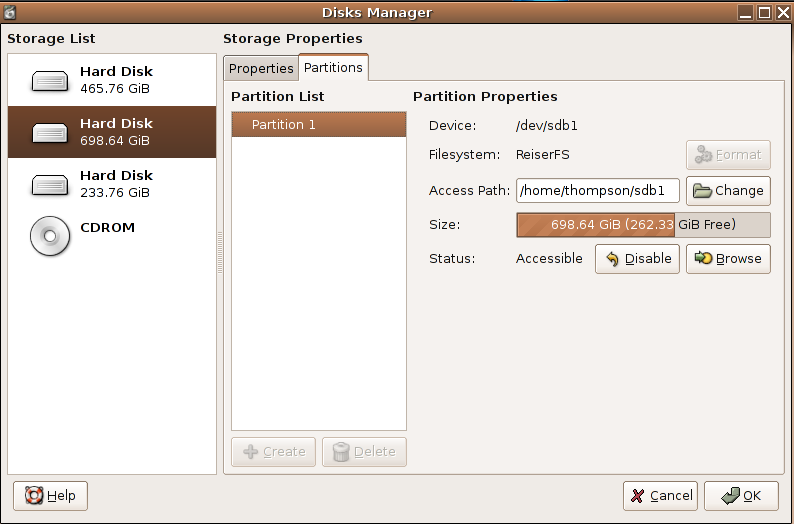Click the Browse button arrow icon

tap(703, 259)
